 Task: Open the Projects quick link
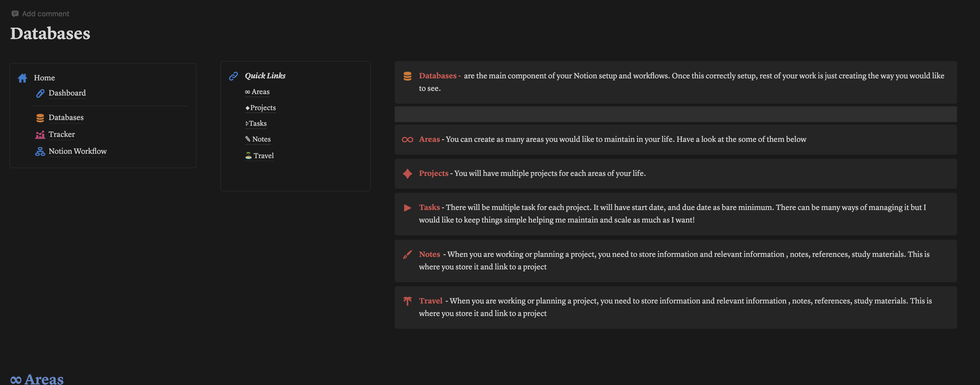(x=261, y=108)
